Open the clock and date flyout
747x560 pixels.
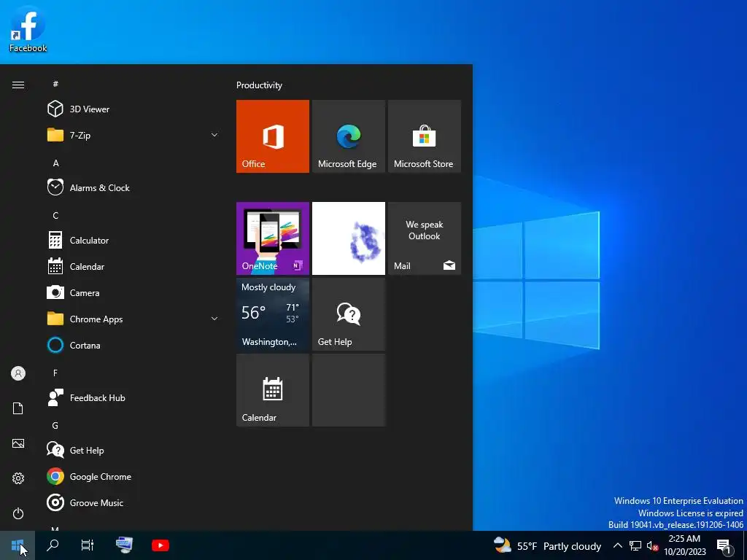pos(684,545)
